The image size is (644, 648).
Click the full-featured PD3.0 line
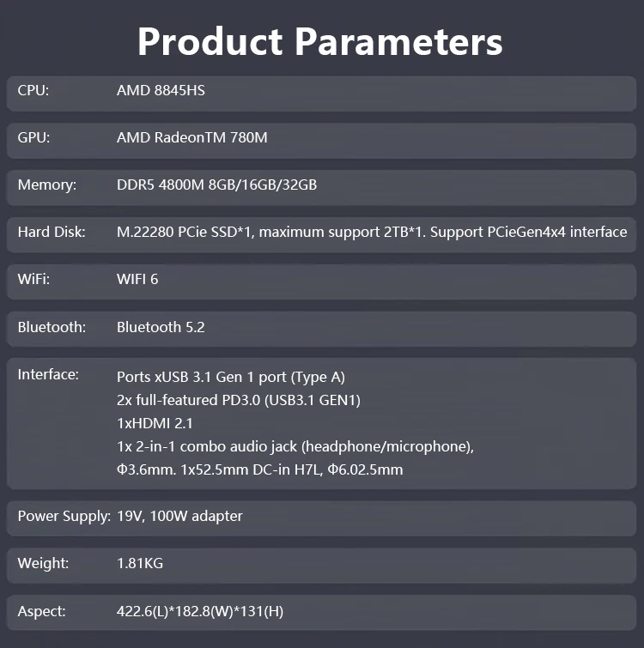click(239, 400)
